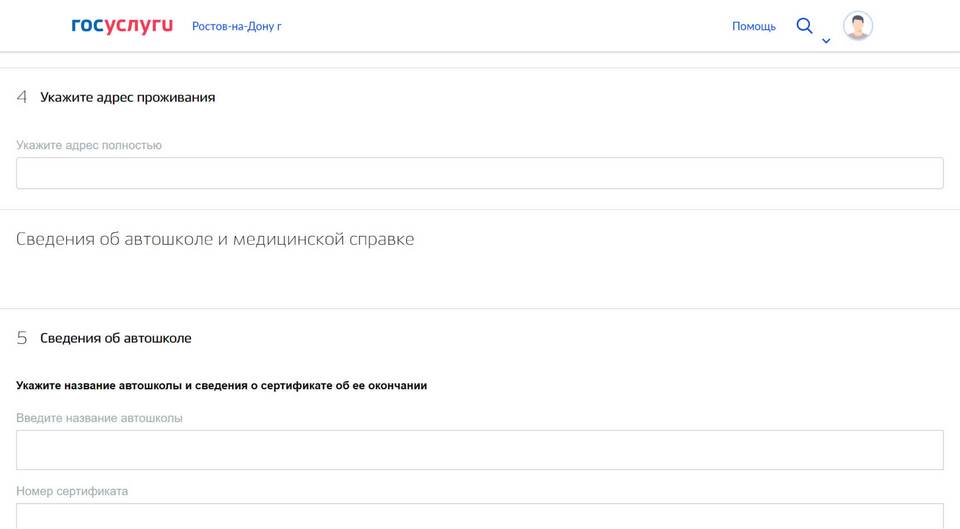Click the step number 5 marker
Viewport: 960px width, 529px height.
pos(21,338)
